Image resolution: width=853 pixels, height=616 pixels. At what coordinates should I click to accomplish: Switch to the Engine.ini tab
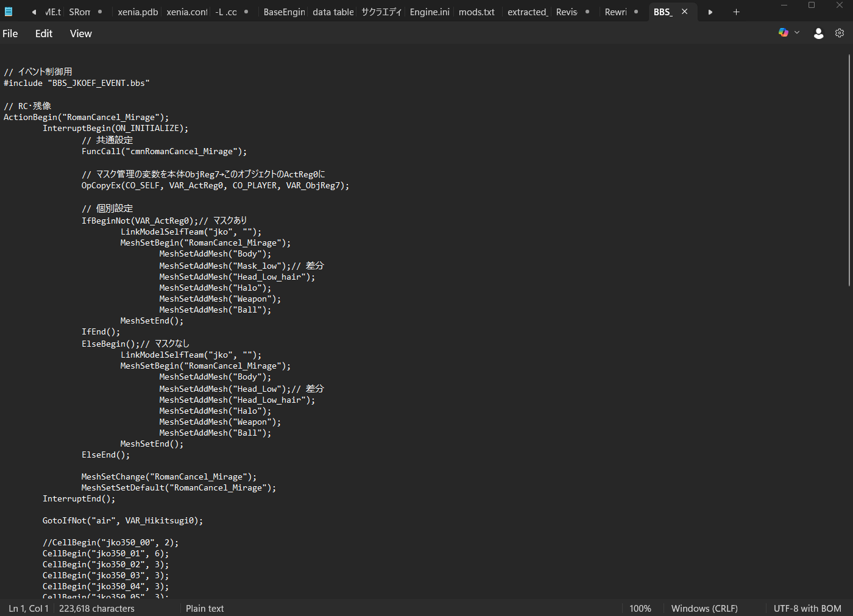[430, 12]
